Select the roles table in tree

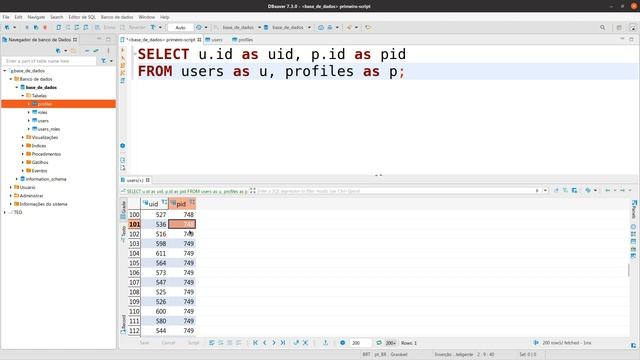pos(42,113)
